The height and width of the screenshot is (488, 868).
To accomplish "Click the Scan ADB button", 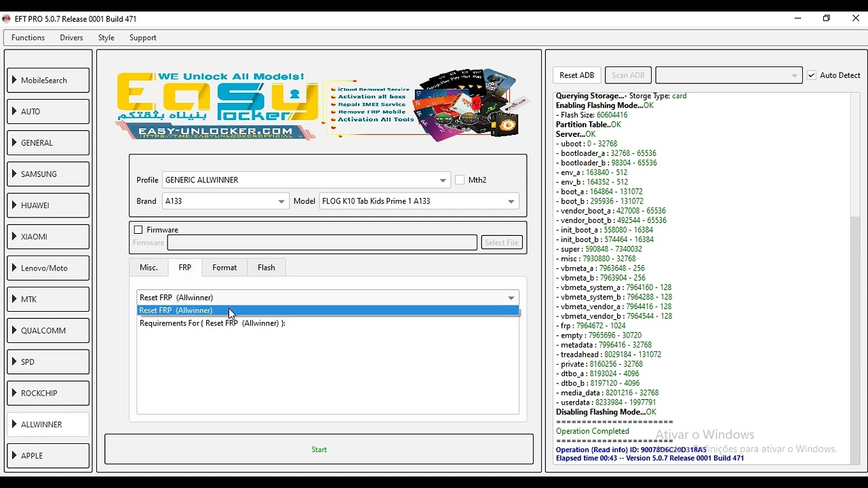I will (629, 75).
